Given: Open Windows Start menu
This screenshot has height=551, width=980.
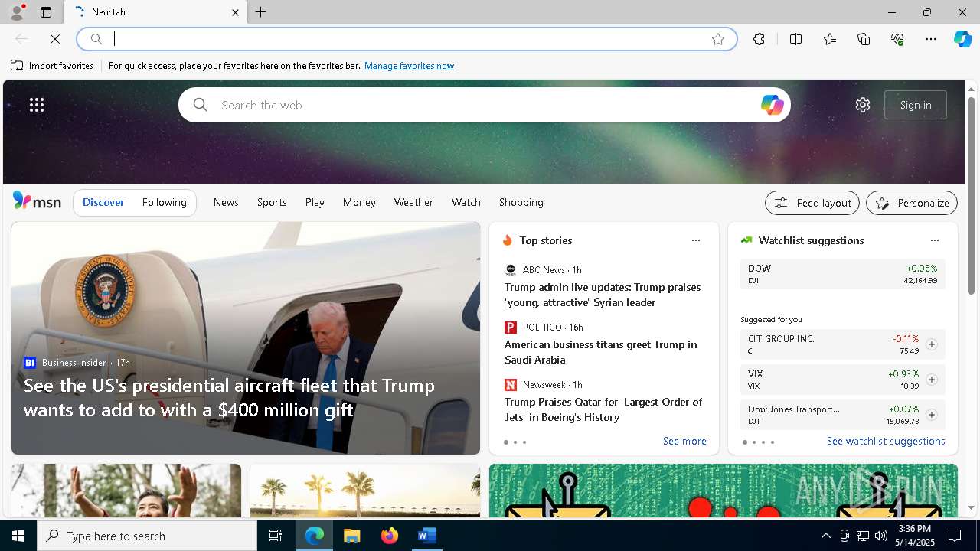Looking at the screenshot, I should tap(18, 536).
